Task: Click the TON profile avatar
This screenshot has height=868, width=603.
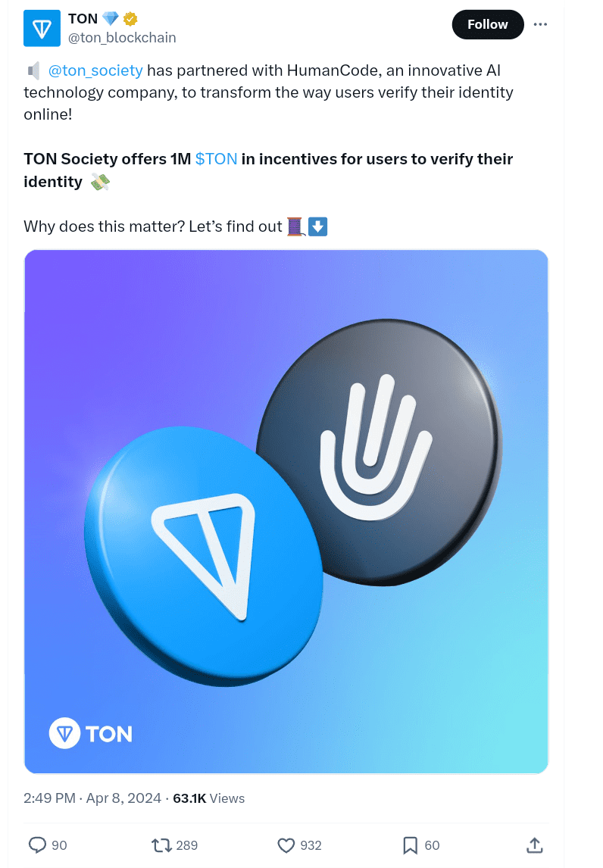Action: coord(42,29)
